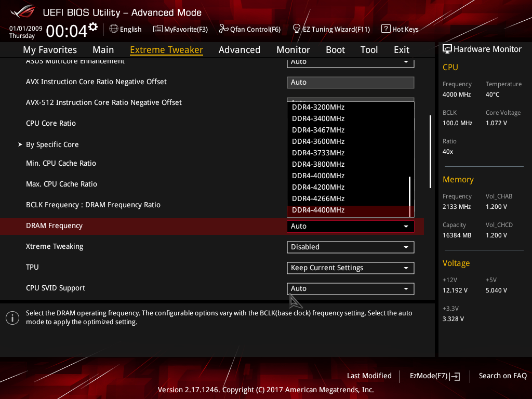Select CPU SVID Support label
The width and height of the screenshot is (532, 399).
pos(56,288)
